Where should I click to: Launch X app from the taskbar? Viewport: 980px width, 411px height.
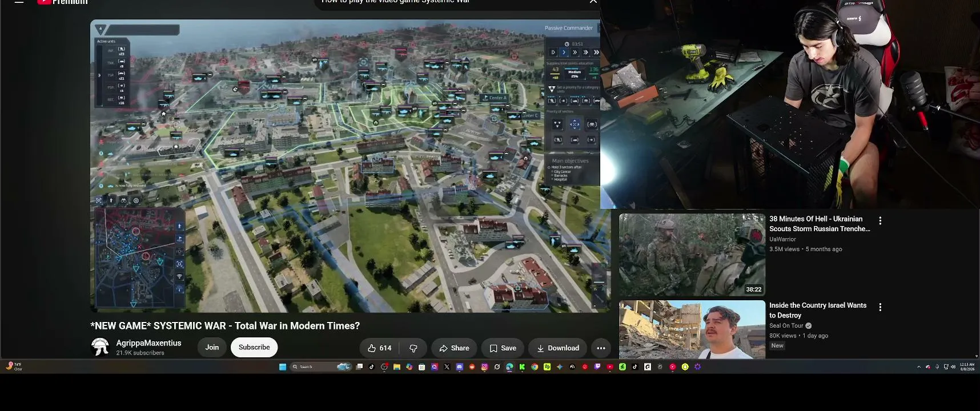click(x=447, y=367)
